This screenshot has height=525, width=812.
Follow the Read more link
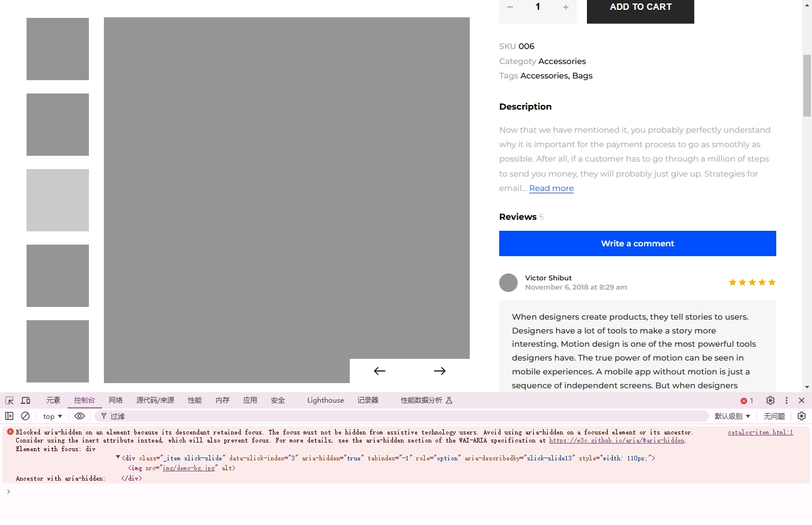[x=551, y=188]
